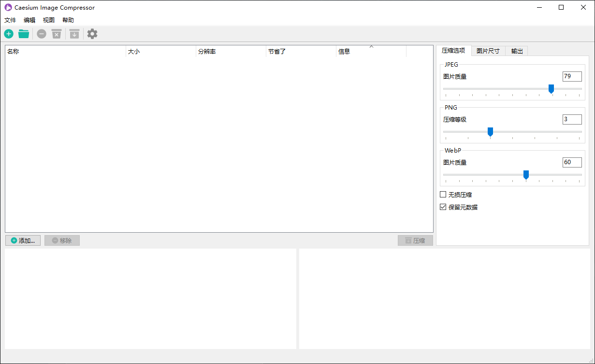Click the PNG 压缩等级 slider handle
Screen dimensions: 595x364
click(490, 132)
